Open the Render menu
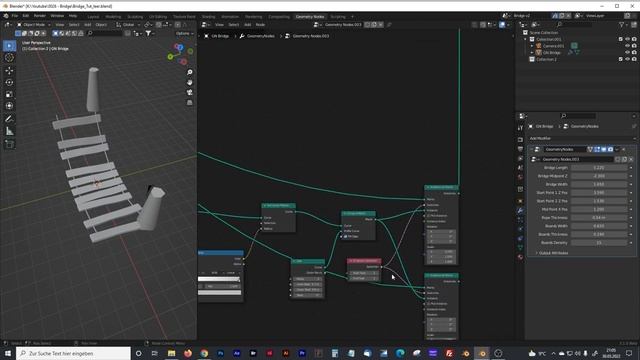 40,16
